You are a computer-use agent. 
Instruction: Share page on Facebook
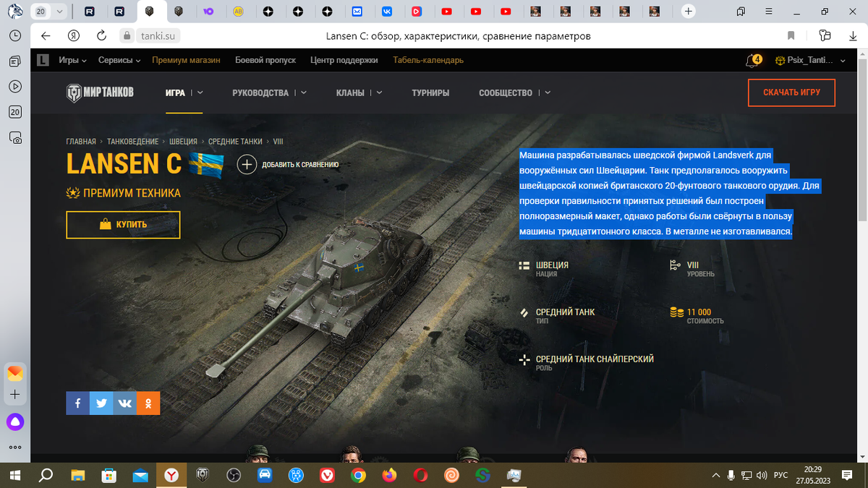pyautogui.click(x=77, y=403)
